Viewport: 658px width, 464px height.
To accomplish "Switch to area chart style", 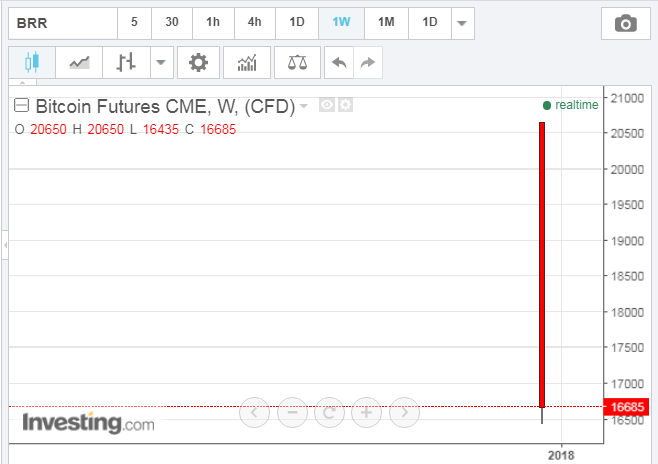I will tap(79, 63).
